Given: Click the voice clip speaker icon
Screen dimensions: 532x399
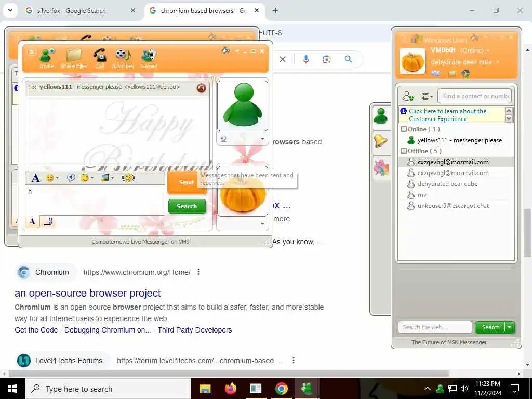Looking at the screenshot, I should click(71, 178).
